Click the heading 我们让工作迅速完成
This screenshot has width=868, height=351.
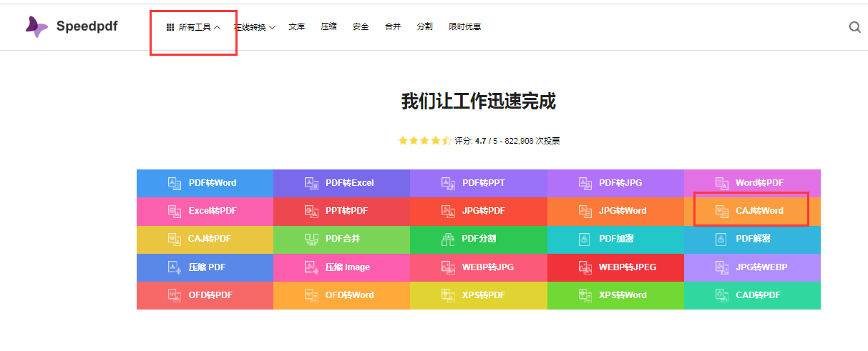click(x=478, y=101)
